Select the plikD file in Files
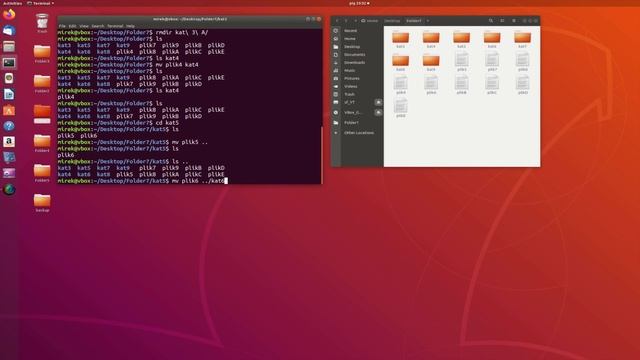 point(522,85)
